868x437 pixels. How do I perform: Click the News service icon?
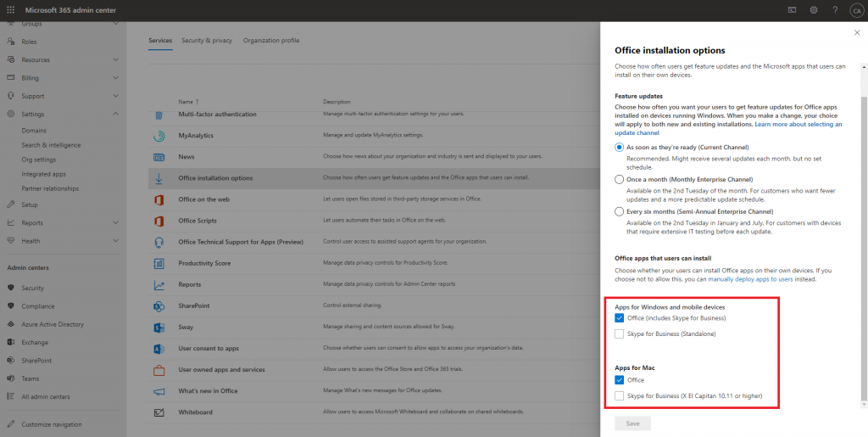point(159,157)
